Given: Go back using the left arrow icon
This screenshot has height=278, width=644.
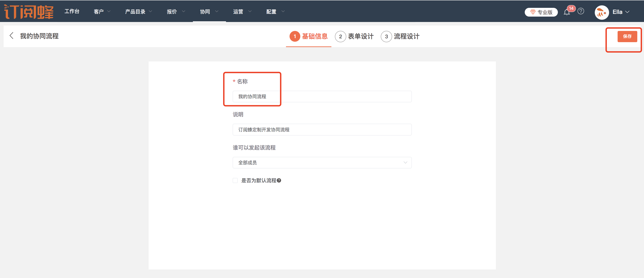Looking at the screenshot, I should point(11,36).
